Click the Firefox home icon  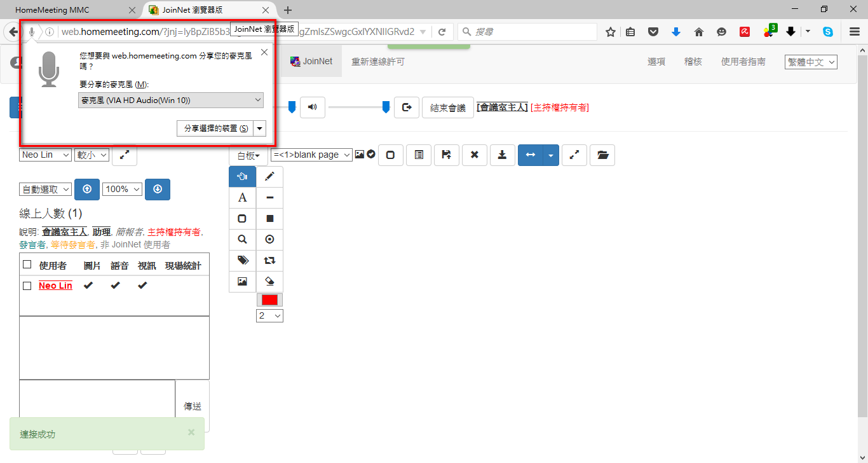tap(699, 32)
